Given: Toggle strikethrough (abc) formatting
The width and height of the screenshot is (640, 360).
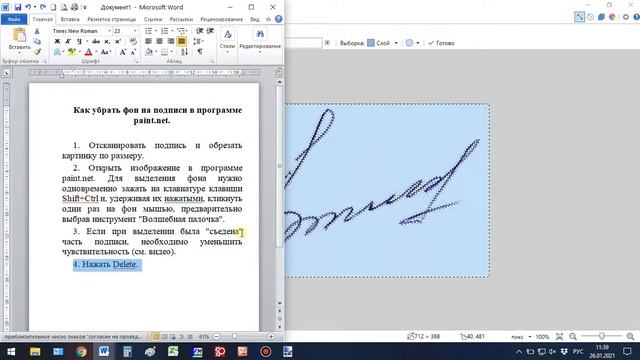Looking at the screenshot, I should [x=96, y=41].
